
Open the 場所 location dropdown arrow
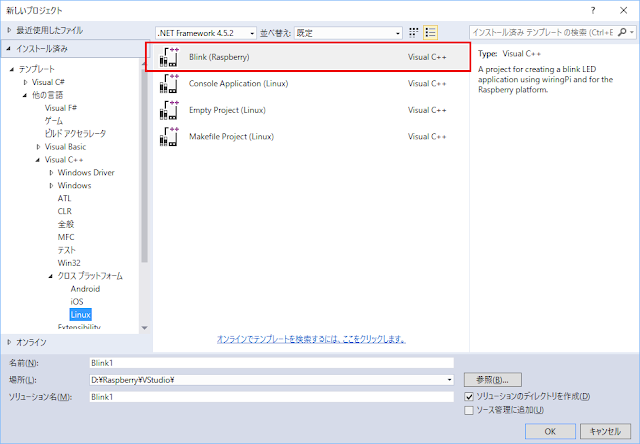tap(449, 380)
